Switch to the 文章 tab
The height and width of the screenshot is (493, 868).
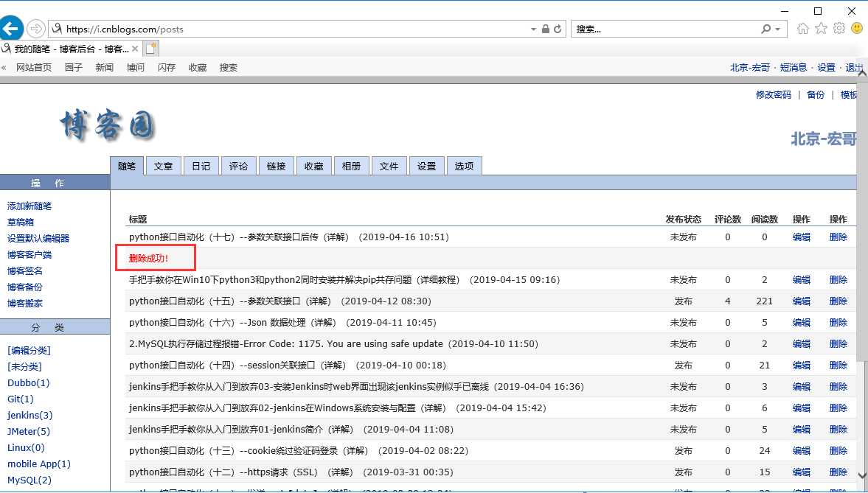(x=163, y=166)
